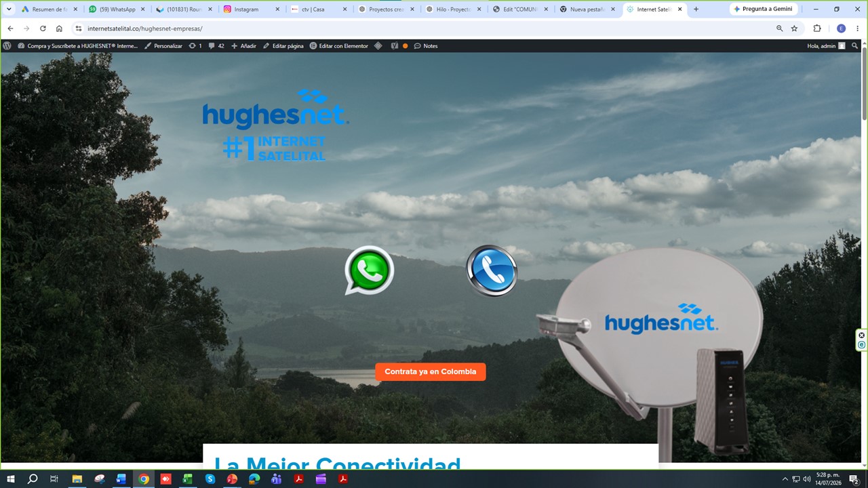Open the Hola, admin account menu

[826, 46]
